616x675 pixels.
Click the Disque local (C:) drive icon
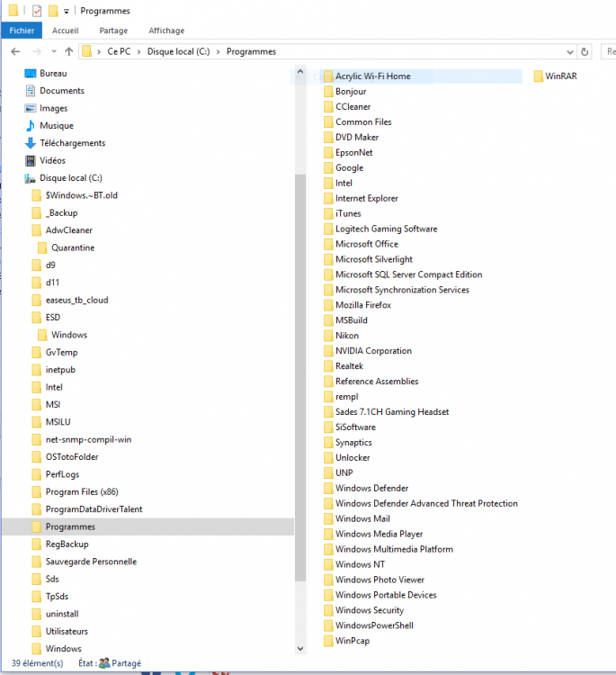pos(30,178)
